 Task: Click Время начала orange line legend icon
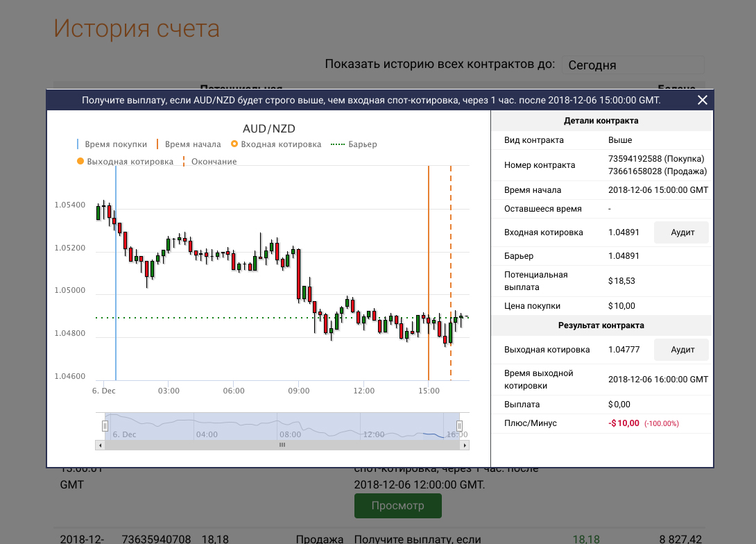point(157,144)
